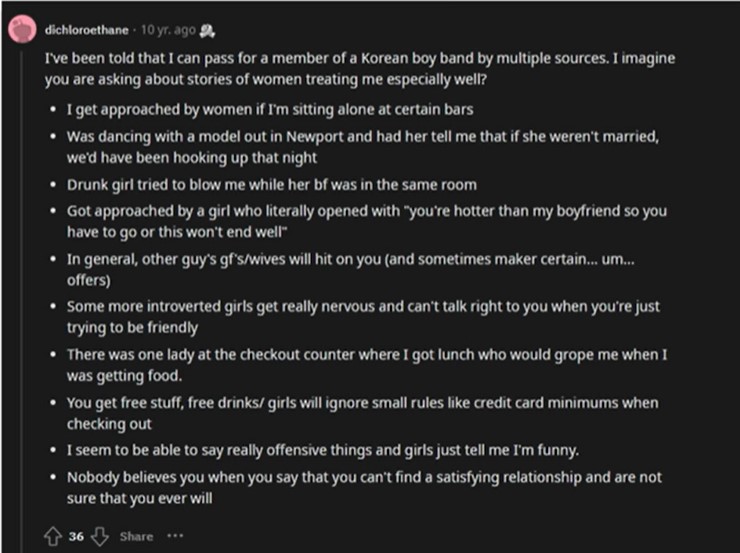Screen dimensions: 740x553
Task: Open the three-dot more options menu
Action: point(176,536)
